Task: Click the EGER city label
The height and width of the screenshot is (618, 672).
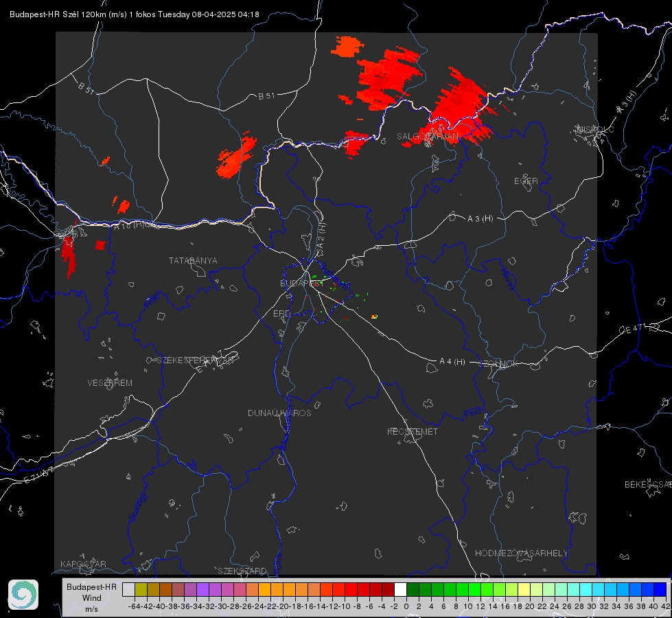Action: (x=526, y=181)
